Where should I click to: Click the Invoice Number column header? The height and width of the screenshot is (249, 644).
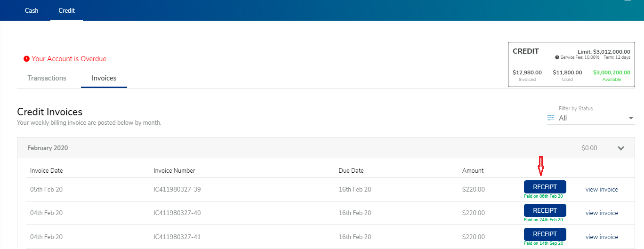[x=174, y=170]
